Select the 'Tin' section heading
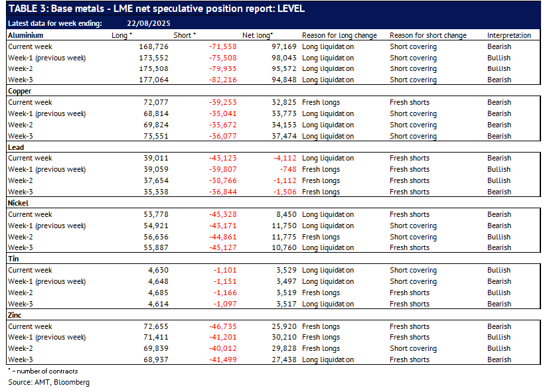547x392 pixels. coord(13,259)
